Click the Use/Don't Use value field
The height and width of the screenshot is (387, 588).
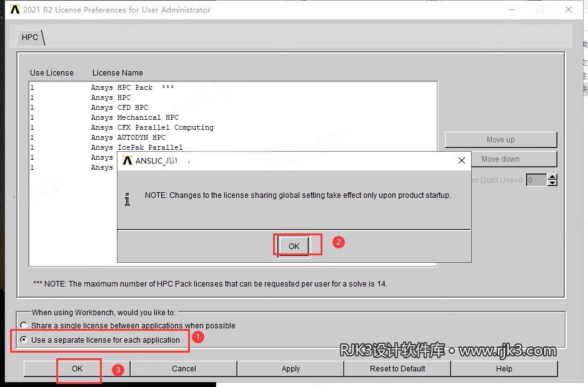coord(536,180)
